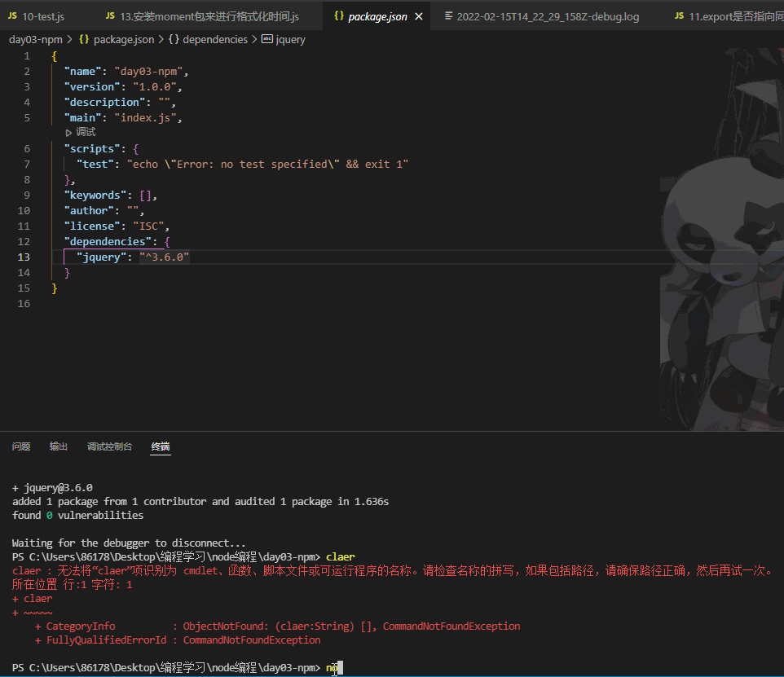The image size is (784, 677).
Task: Click the "version" key on line 3
Action: pyautogui.click(x=92, y=87)
